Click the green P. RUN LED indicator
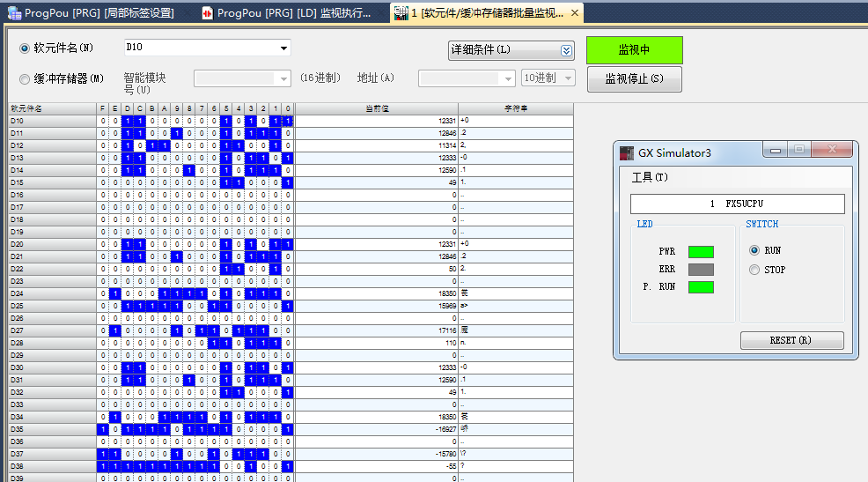 point(701,287)
